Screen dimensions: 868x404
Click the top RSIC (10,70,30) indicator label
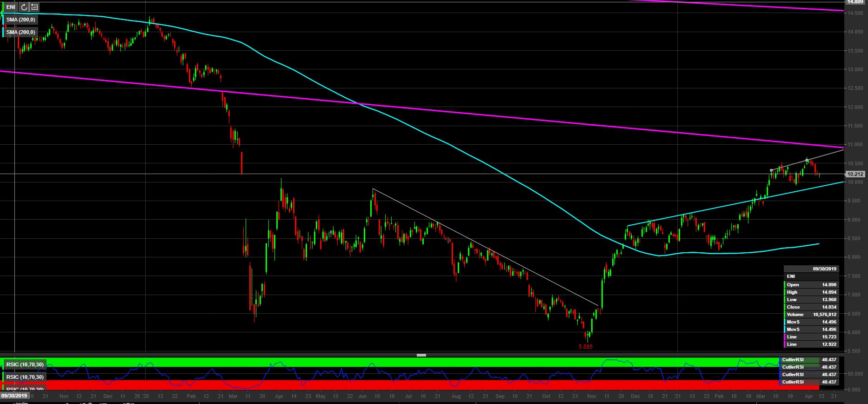coord(25,364)
